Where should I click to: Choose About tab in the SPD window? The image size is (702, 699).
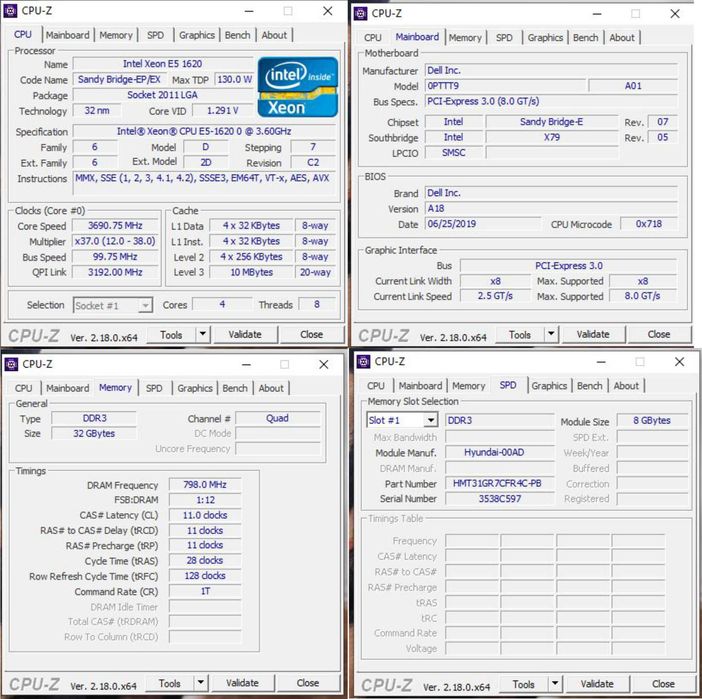626,386
